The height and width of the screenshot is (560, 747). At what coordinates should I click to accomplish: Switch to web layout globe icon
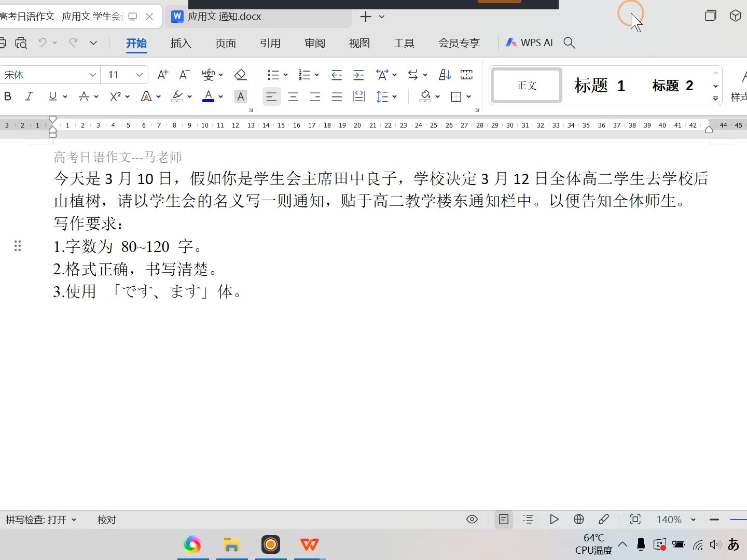[578, 519]
